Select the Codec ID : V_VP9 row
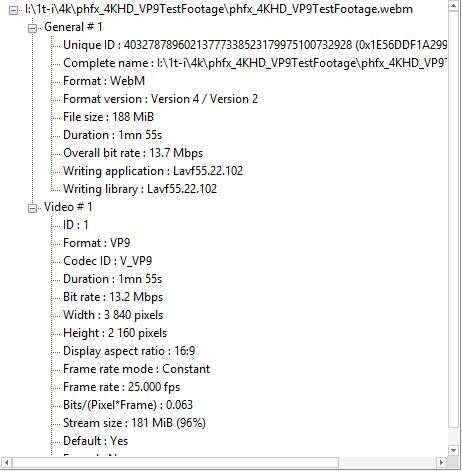462x472 pixels. [x=108, y=261]
